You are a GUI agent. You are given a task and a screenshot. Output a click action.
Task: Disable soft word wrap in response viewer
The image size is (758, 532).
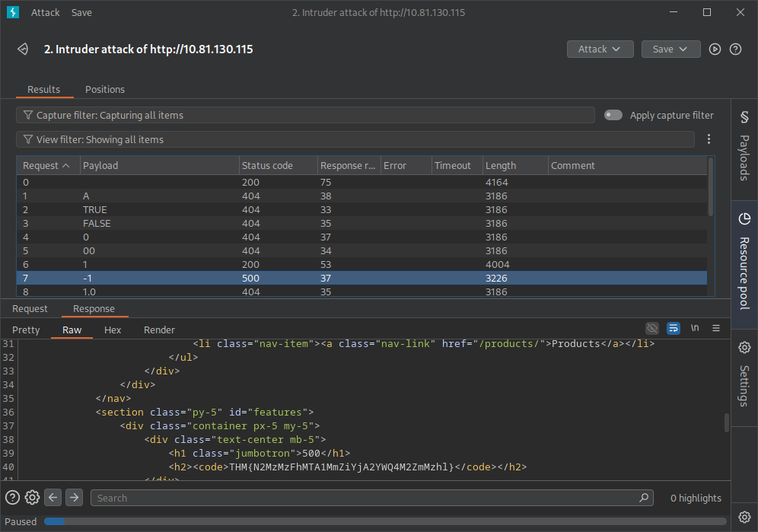click(673, 327)
